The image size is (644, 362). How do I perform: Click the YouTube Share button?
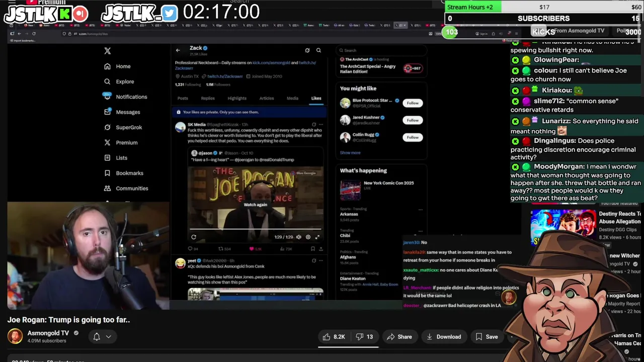click(399, 337)
